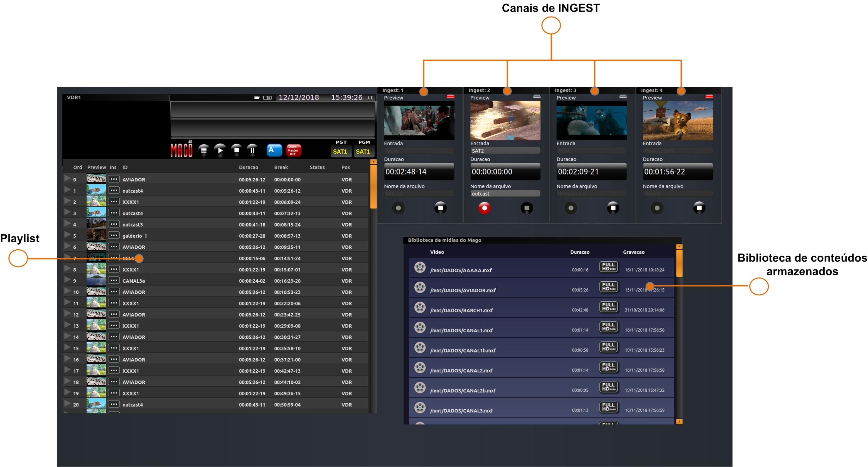Start recording on Ingest 4
Screen dimensions: 868x467
pos(657,208)
